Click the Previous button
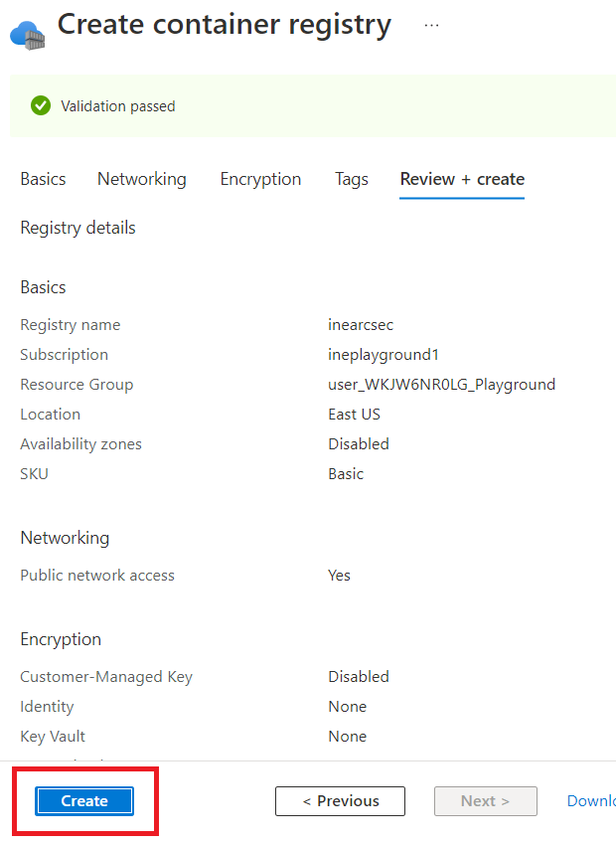Image resolution: width=616 pixels, height=844 pixels. [x=340, y=801]
